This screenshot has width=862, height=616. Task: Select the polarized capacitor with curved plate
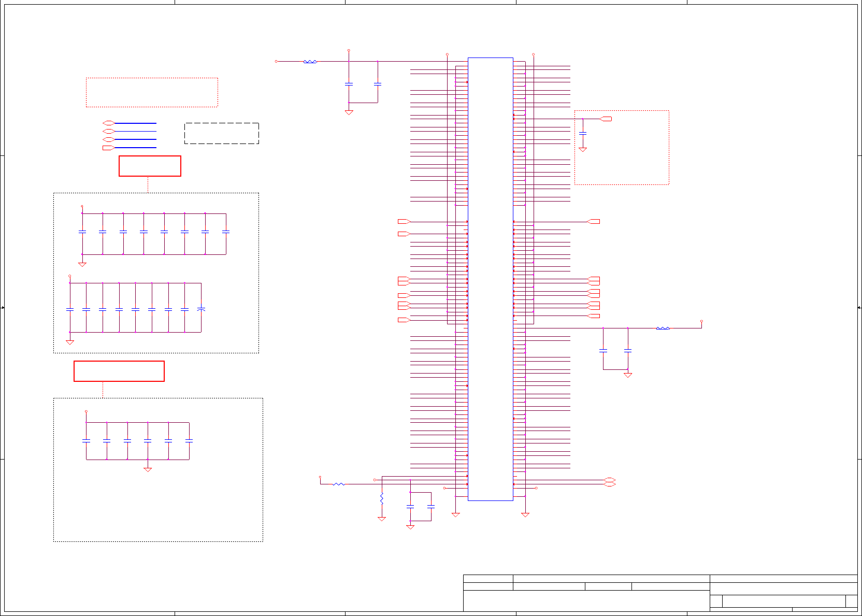coord(201,309)
